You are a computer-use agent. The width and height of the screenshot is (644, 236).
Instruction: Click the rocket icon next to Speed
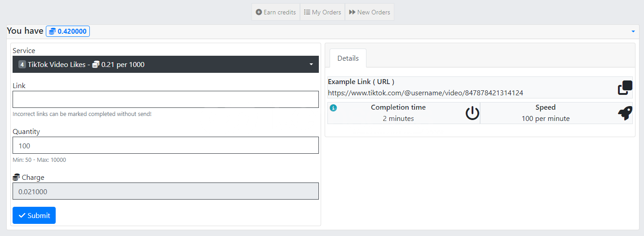(625, 113)
